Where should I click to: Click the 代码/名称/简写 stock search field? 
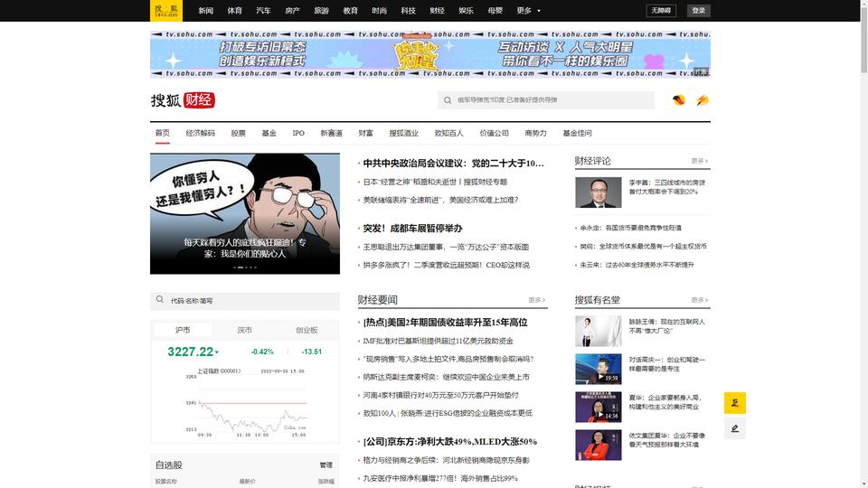(x=245, y=300)
